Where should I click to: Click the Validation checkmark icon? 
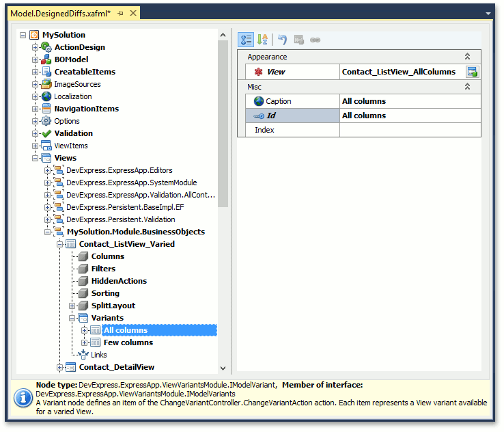coord(46,133)
